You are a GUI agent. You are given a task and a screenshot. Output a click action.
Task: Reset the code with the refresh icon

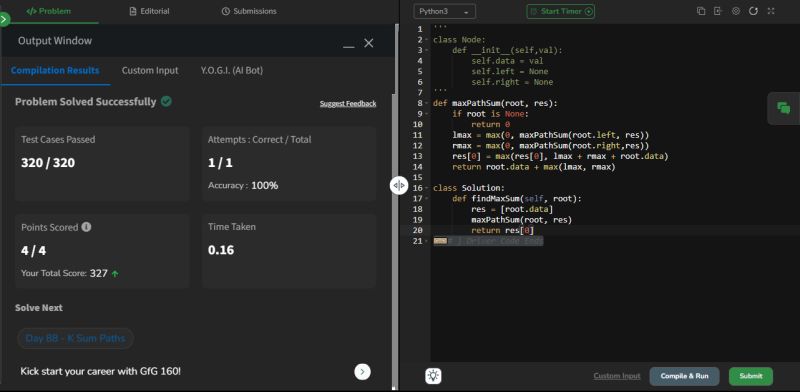click(753, 11)
